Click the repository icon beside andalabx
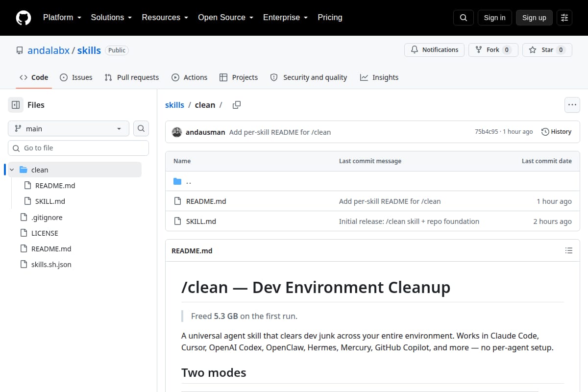This screenshot has height=392, width=588. pyautogui.click(x=20, y=50)
